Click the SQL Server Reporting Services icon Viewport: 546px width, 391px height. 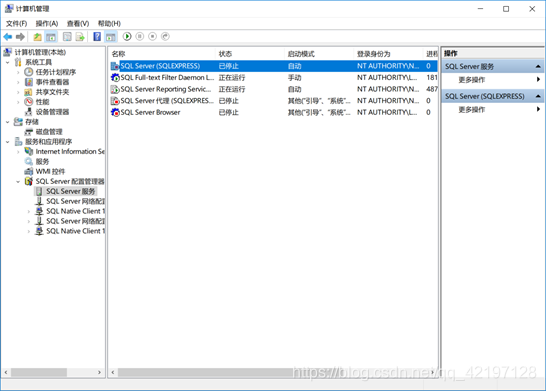pos(115,89)
